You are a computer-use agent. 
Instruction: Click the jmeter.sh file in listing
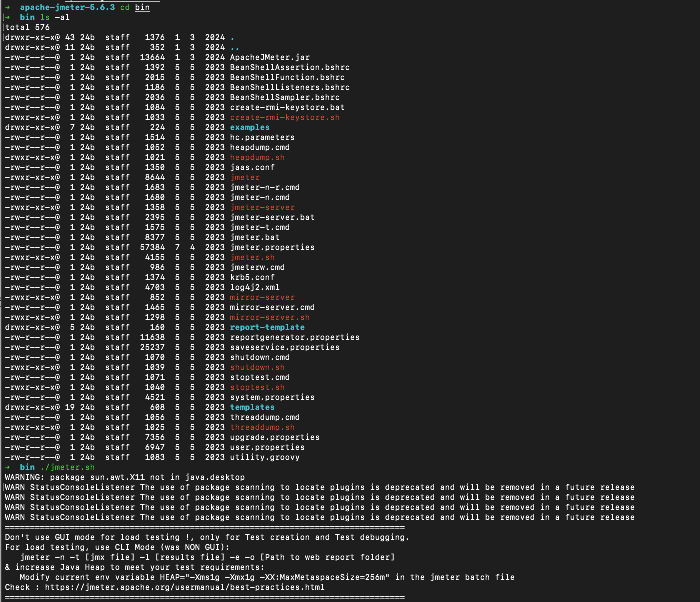click(252, 257)
